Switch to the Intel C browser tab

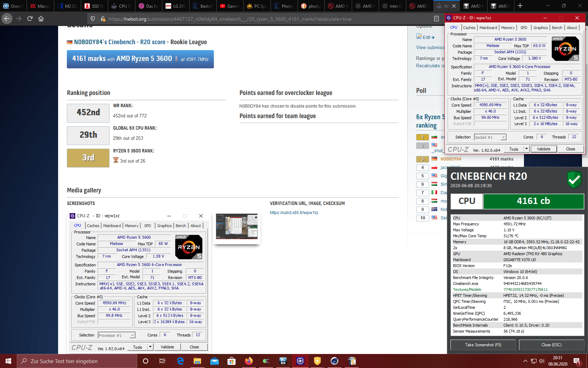392,6
